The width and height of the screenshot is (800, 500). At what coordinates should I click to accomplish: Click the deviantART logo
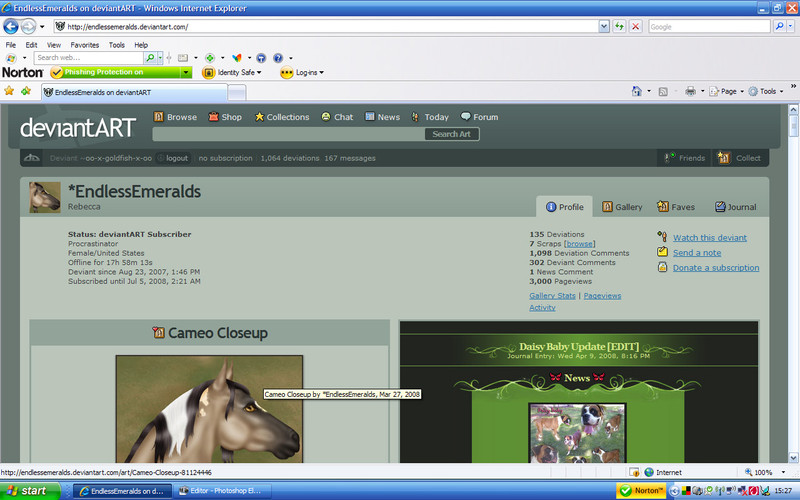pos(78,128)
